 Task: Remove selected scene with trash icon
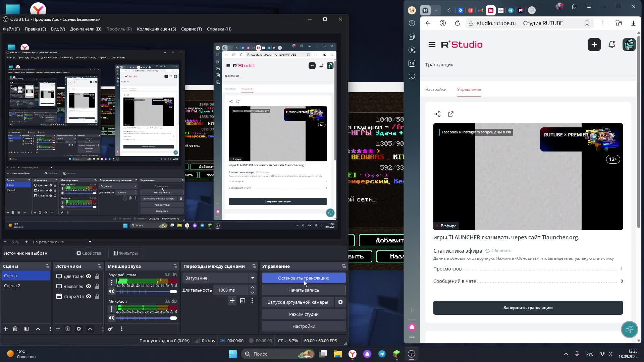click(x=15, y=329)
